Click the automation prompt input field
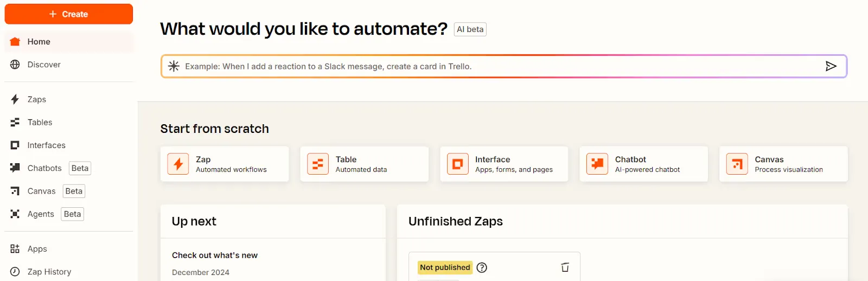Screen dimensions: 868x281 click(503, 66)
